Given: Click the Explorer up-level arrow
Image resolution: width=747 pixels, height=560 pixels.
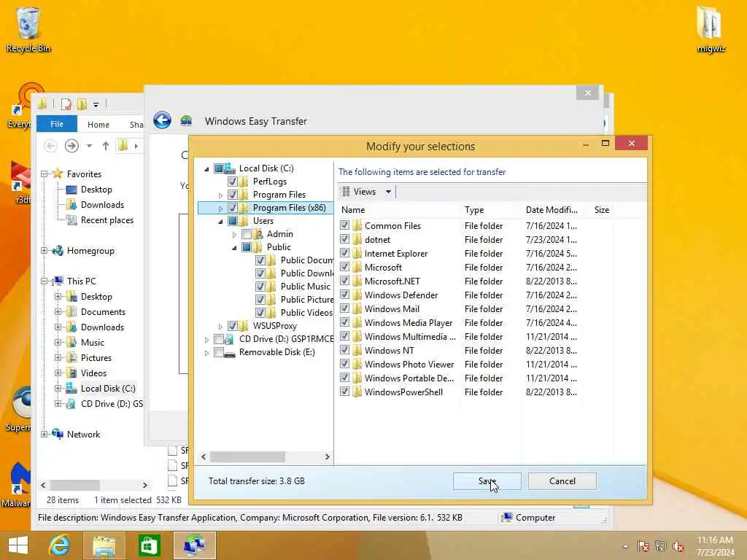Looking at the screenshot, I should click(x=106, y=146).
